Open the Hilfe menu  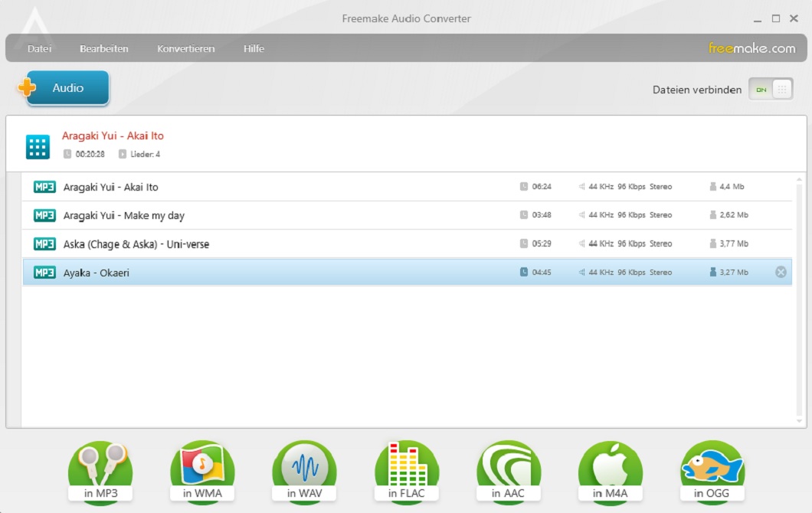coord(254,48)
